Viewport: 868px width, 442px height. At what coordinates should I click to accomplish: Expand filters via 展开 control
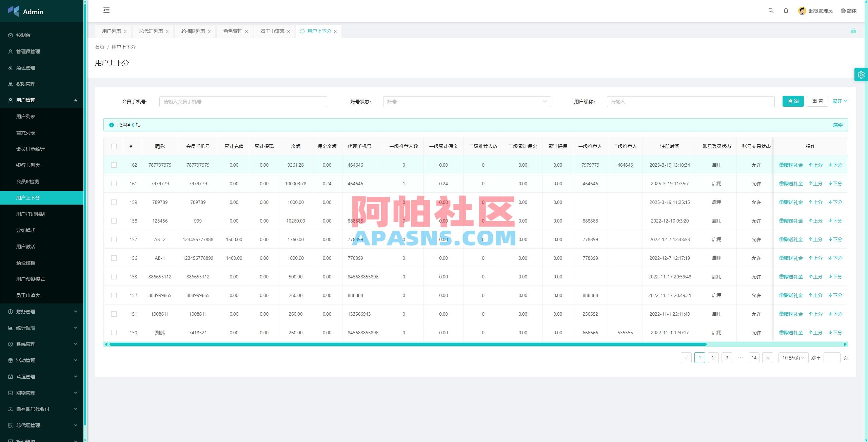[840, 101]
